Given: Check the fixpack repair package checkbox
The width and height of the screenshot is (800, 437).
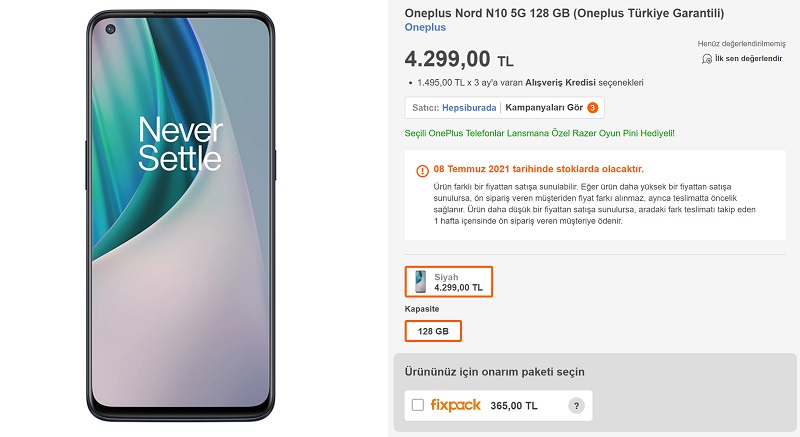Looking at the screenshot, I should [418, 405].
